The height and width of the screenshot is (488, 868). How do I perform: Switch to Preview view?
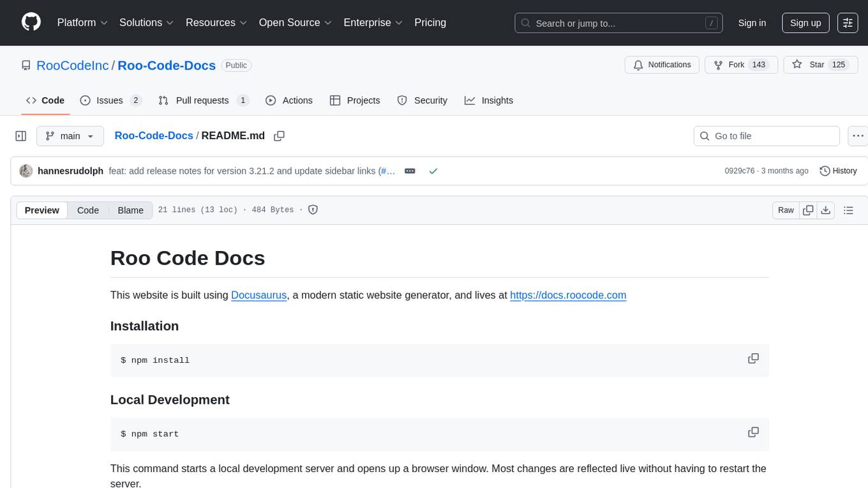coord(42,210)
